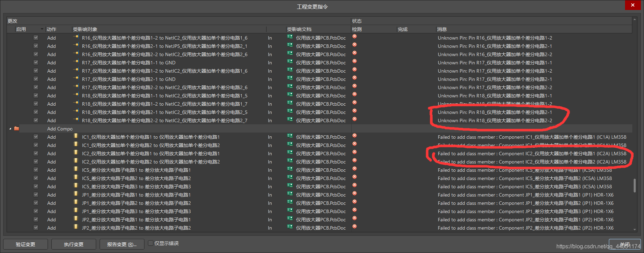Uncheck enable box for IC1 差分电路1 row
This screenshot has width=644, height=253.
[36, 137]
